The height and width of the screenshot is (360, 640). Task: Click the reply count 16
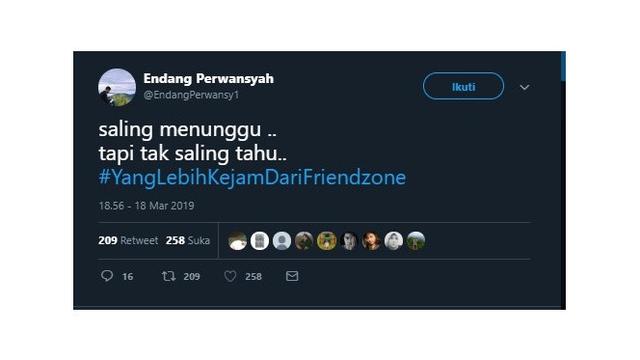click(127, 277)
